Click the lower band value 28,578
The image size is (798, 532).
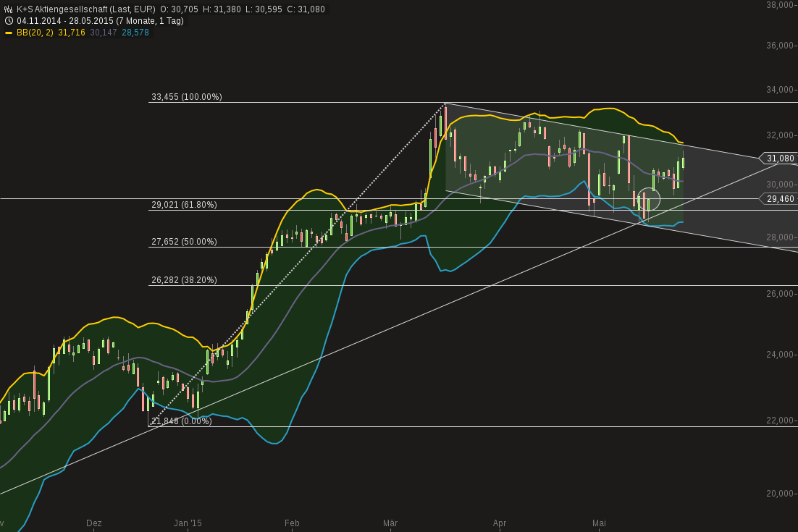point(135,33)
